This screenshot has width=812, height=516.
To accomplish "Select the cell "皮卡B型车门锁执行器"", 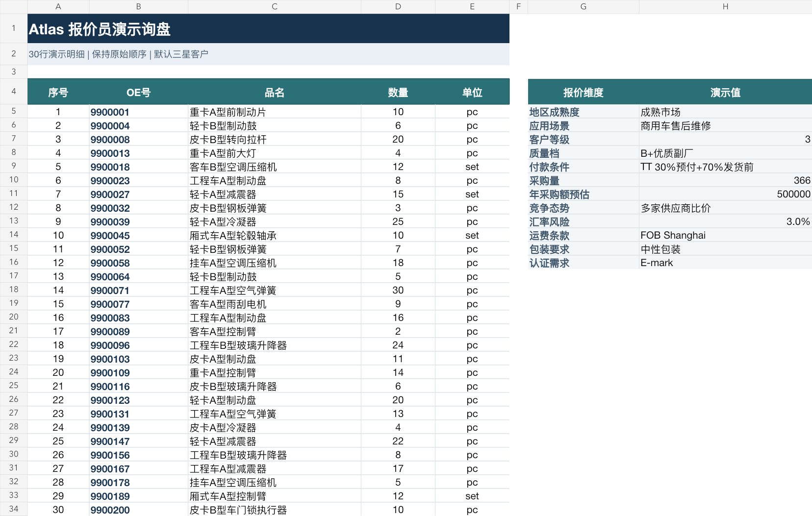I will click(275, 510).
